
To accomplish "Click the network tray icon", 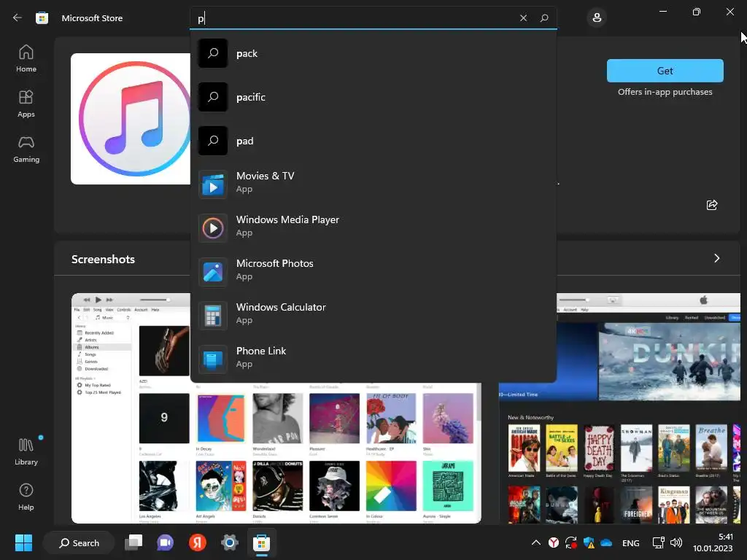I will 658,542.
